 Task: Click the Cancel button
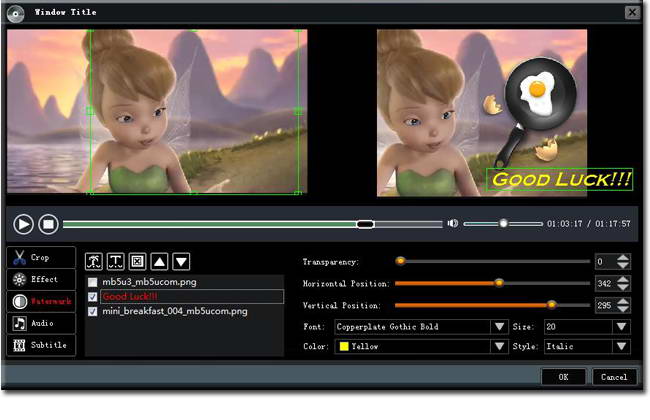pyautogui.click(x=614, y=377)
